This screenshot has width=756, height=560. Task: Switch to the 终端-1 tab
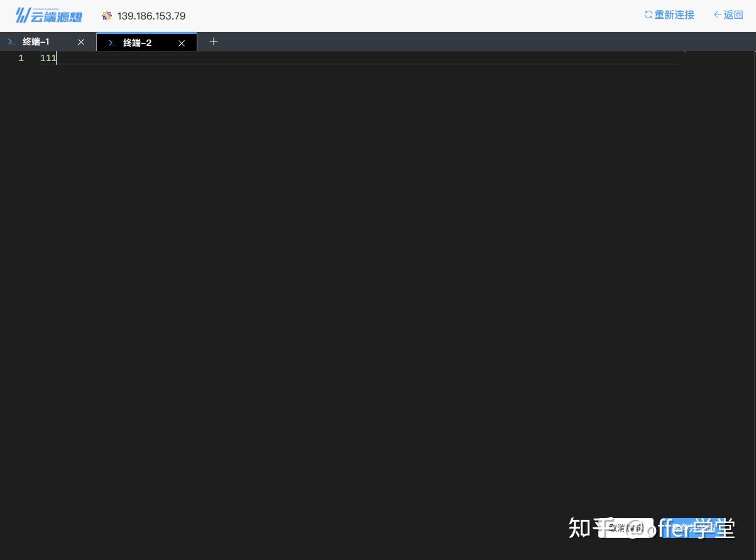(36, 41)
